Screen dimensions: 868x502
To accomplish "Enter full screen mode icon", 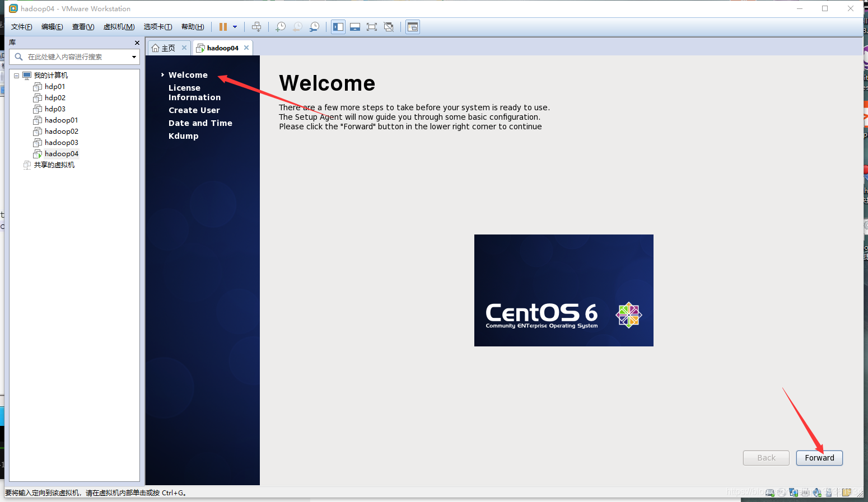I will coord(372,27).
